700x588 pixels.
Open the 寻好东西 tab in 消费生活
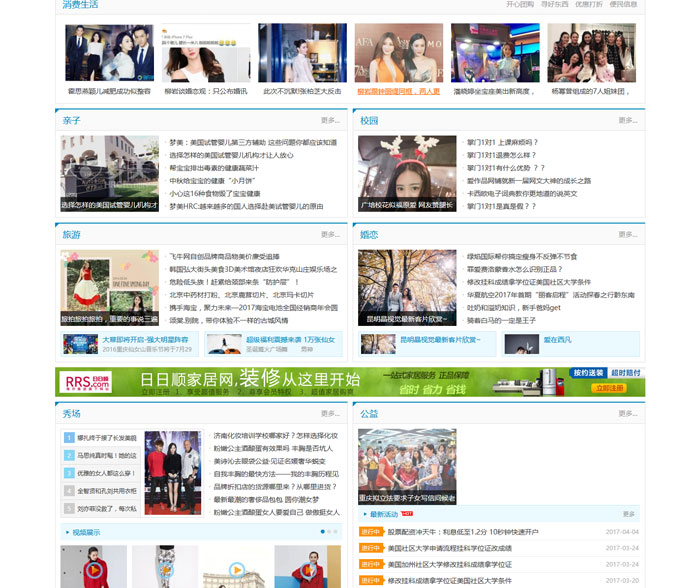554,5
